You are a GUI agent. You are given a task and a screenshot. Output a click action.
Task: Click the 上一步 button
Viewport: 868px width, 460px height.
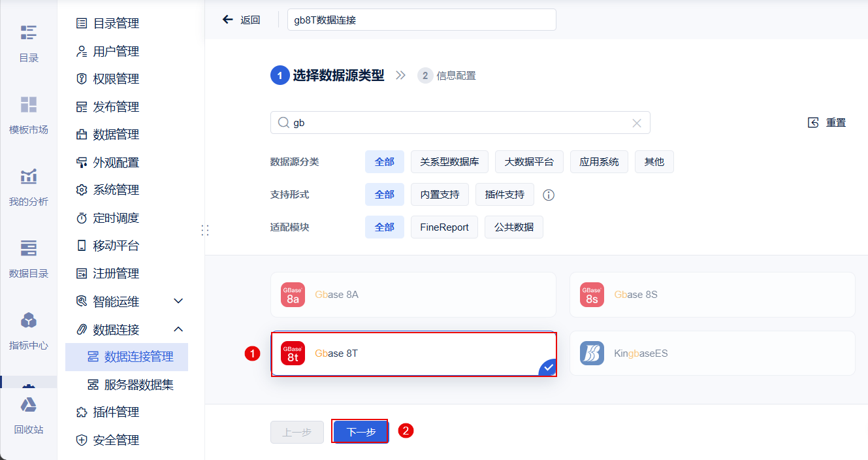[x=297, y=432]
